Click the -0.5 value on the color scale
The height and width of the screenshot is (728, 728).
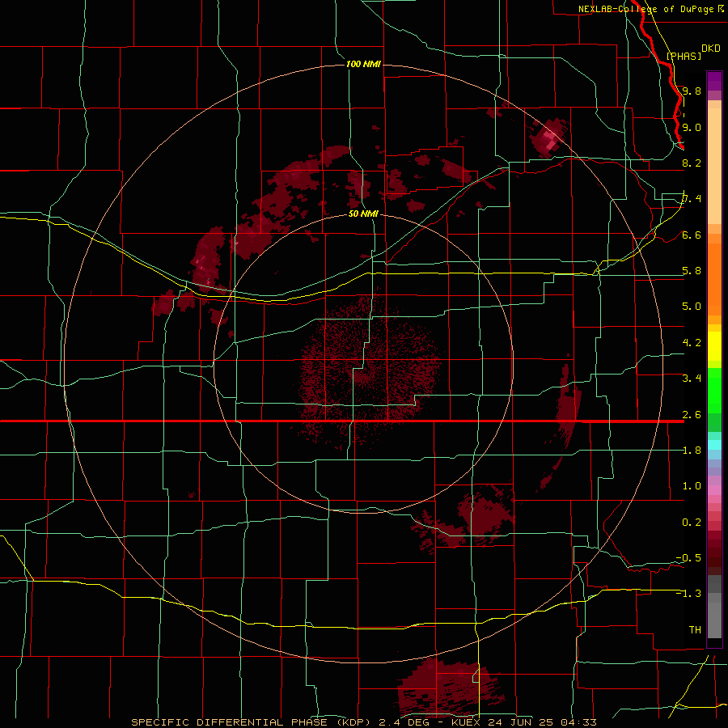[x=688, y=558]
